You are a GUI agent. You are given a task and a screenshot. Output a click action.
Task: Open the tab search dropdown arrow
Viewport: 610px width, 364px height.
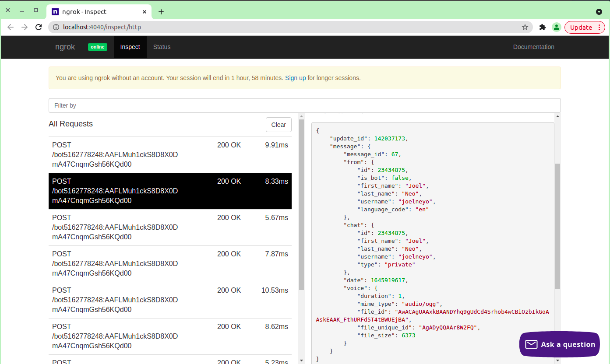click(x=599, y=12)
